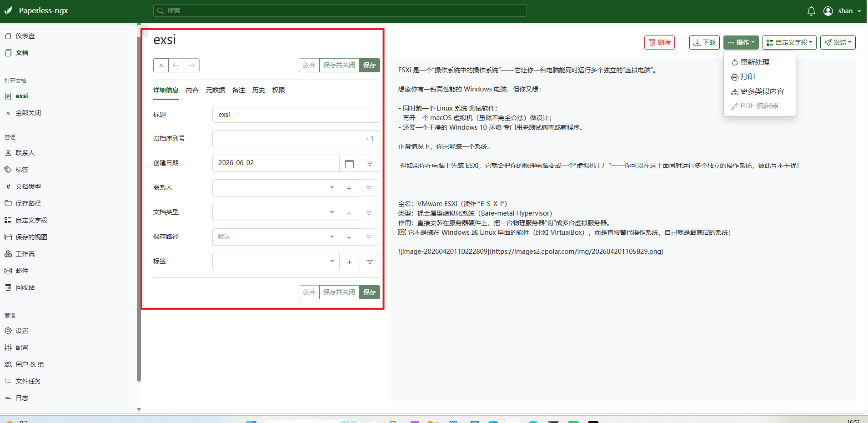Open the 邮件 mail page
This screenshot has width=868, height=423.
click(17, 271)
